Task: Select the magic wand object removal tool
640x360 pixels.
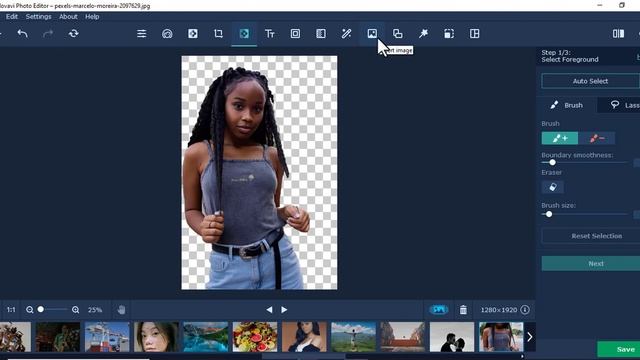Action: tap(347, 33)
